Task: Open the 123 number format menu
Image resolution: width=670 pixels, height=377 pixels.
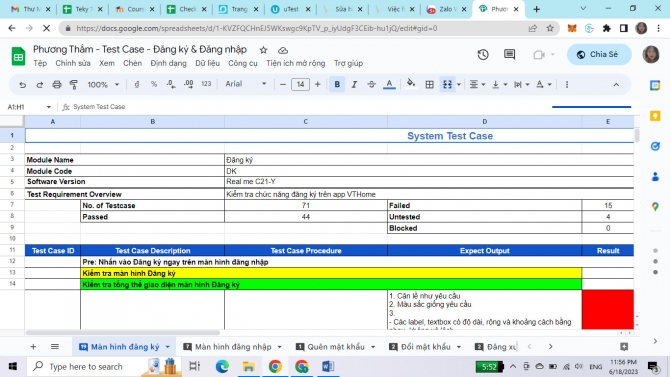Action: pos(206,84)
